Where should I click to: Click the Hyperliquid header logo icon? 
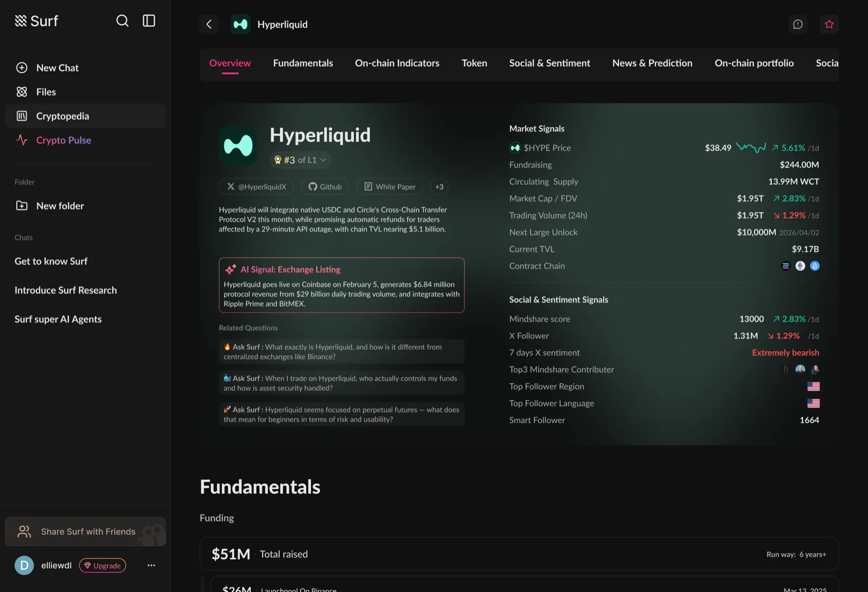click(x=240, y=24)
